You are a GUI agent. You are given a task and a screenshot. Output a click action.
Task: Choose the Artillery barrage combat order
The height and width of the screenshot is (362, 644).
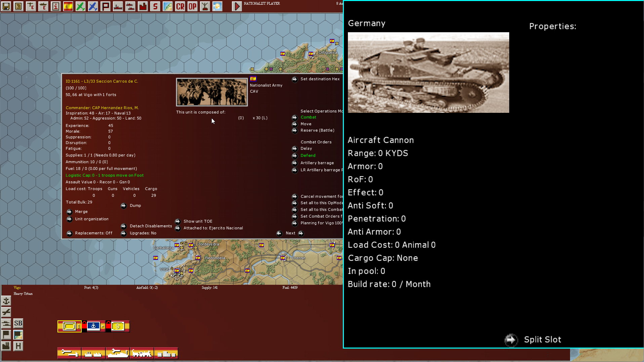295,163
